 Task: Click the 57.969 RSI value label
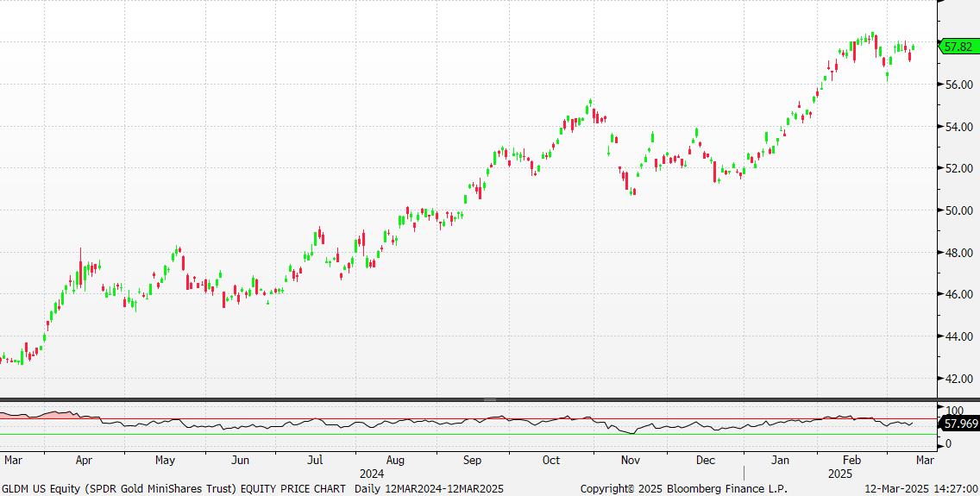tap(961, 424)
